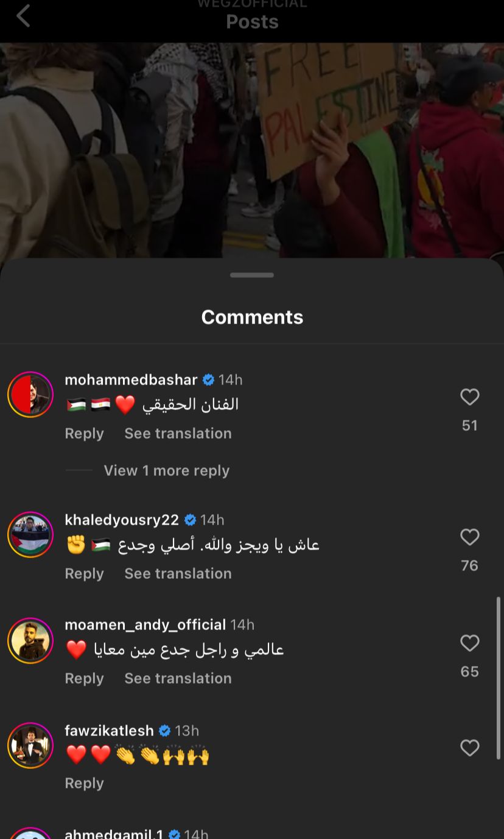Like mohammedbashar's comment with heart icon
The width and height of the screenshot is (504, 839).
(x=469, y=397)
